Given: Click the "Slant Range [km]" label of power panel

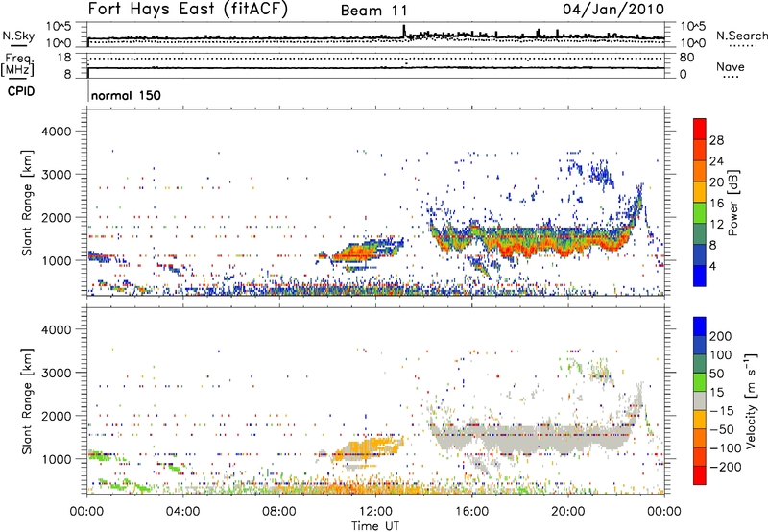Looking at the screenshot, I should (27, 203).
